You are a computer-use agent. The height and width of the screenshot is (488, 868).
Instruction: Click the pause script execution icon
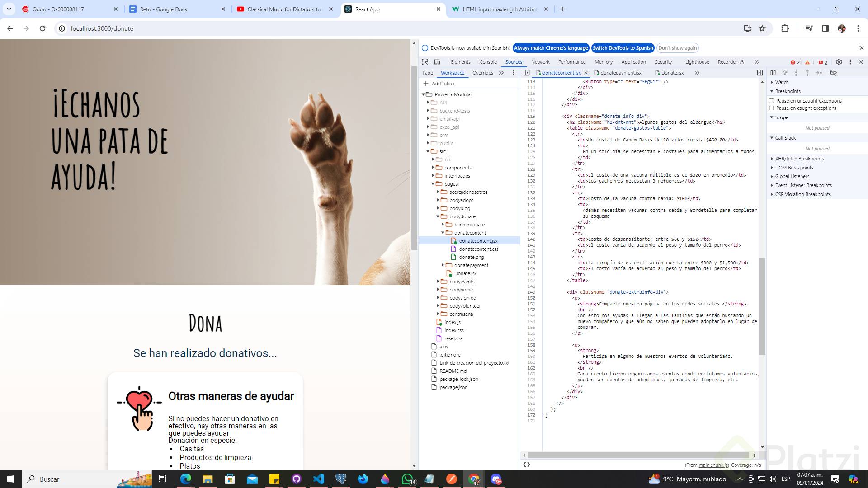773,73
